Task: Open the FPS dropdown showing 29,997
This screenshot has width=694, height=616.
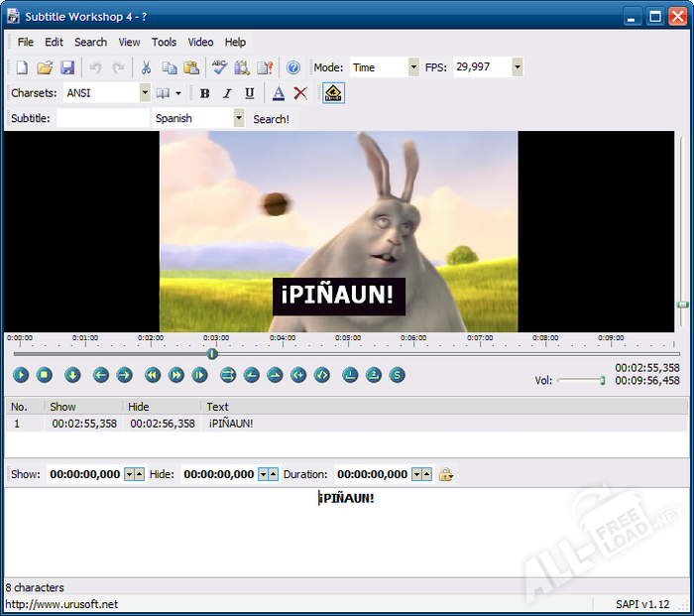Action: pyautogui.click(x=517, y=67)
